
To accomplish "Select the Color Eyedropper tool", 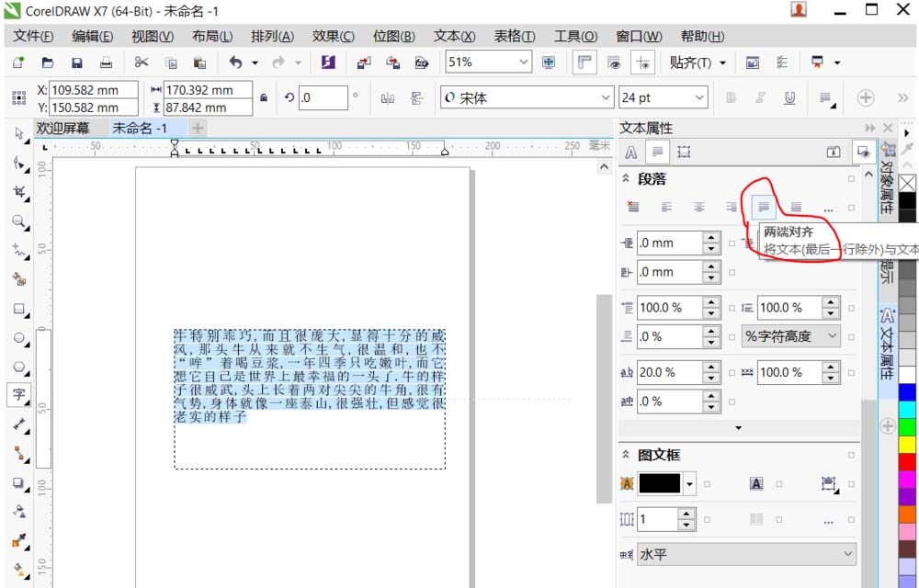I will point(19,540).
